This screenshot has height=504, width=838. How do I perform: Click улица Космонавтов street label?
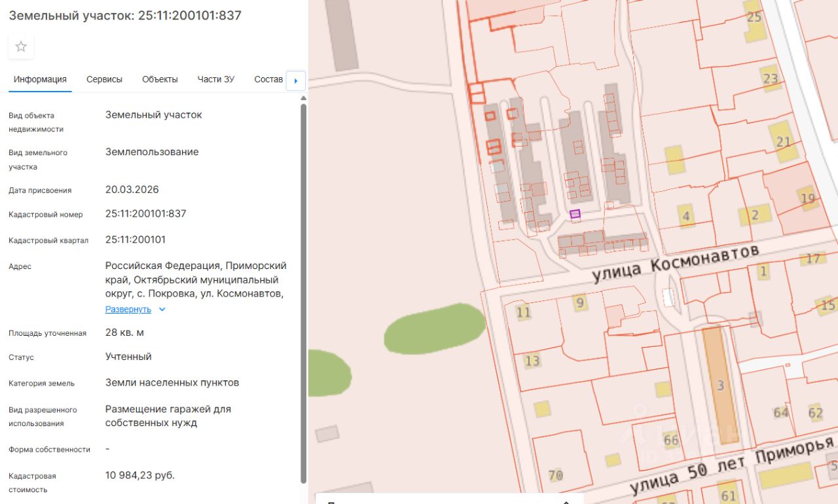coord(674,262)
